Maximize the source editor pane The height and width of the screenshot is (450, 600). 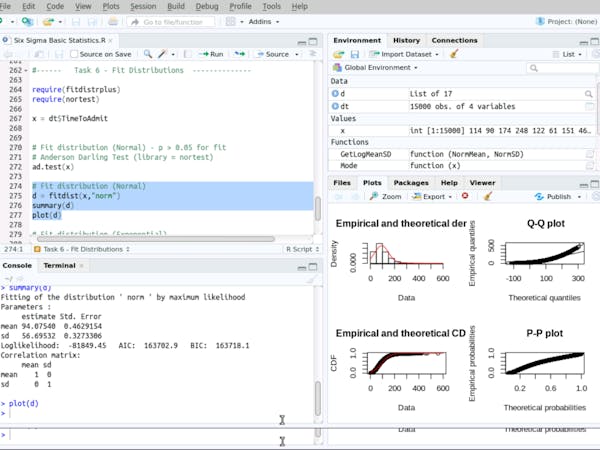point(313,41)
